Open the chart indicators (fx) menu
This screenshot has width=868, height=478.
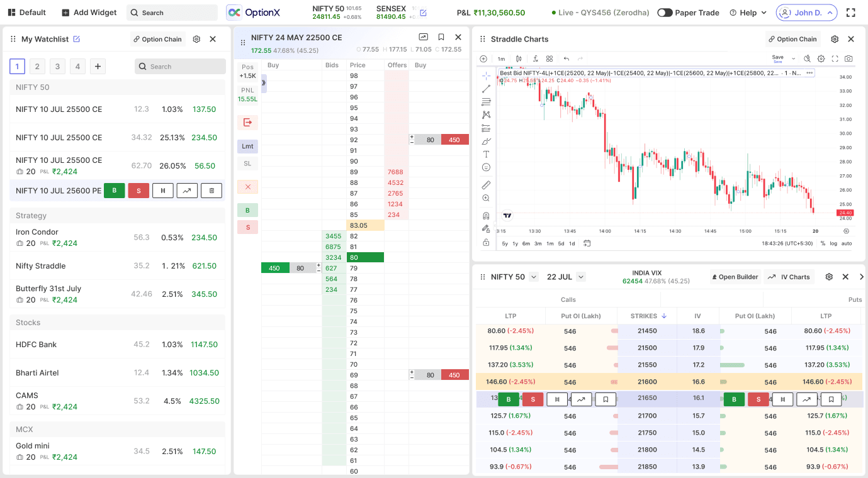coord(535,58)
